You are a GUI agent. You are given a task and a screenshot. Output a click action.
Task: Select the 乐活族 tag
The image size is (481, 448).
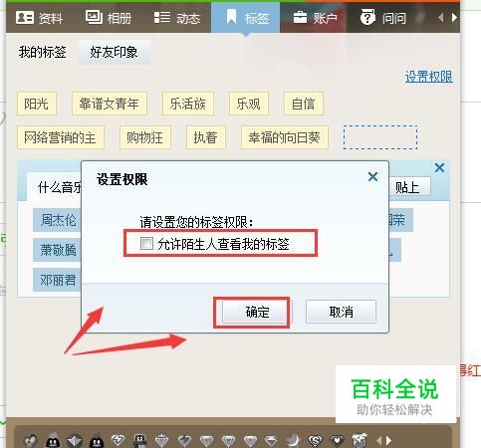click(188, 104)
